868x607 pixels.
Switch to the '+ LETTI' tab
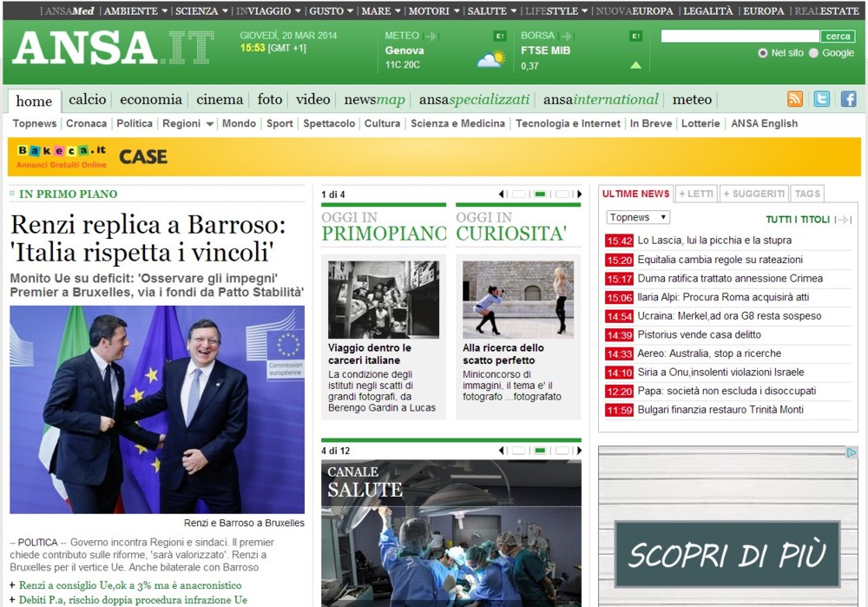[695, 194]
